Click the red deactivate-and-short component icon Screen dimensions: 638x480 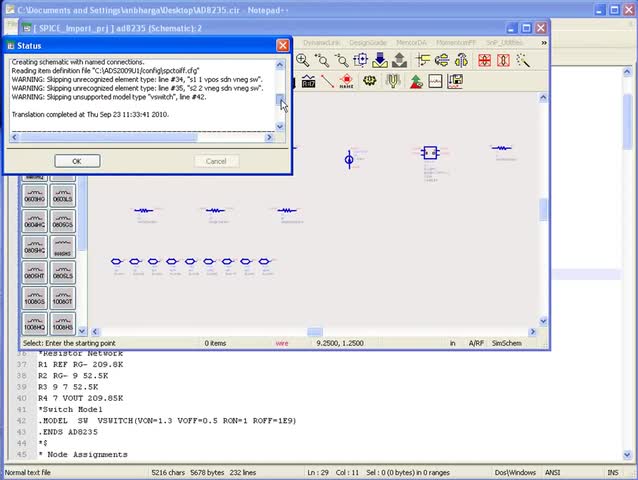pyautogui.click(x=503, y=60)
